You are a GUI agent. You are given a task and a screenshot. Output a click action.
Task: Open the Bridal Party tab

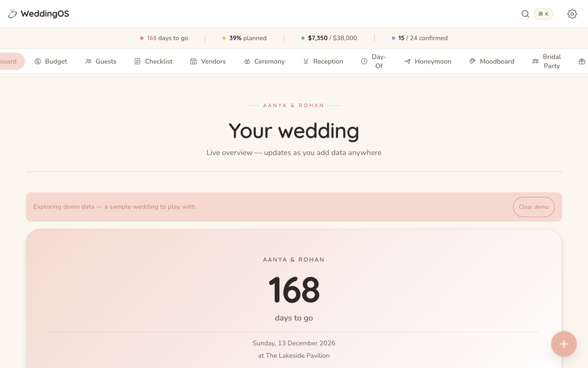click(546, 61)
